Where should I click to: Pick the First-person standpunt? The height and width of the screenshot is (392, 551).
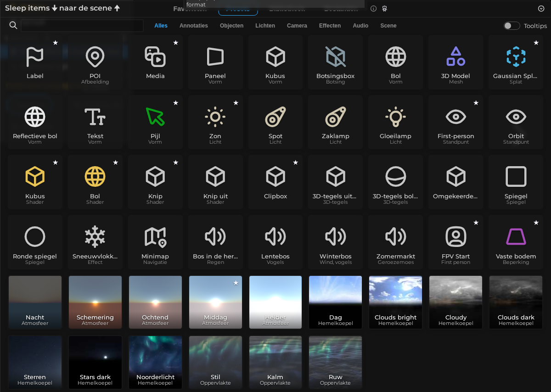[456, 122]
